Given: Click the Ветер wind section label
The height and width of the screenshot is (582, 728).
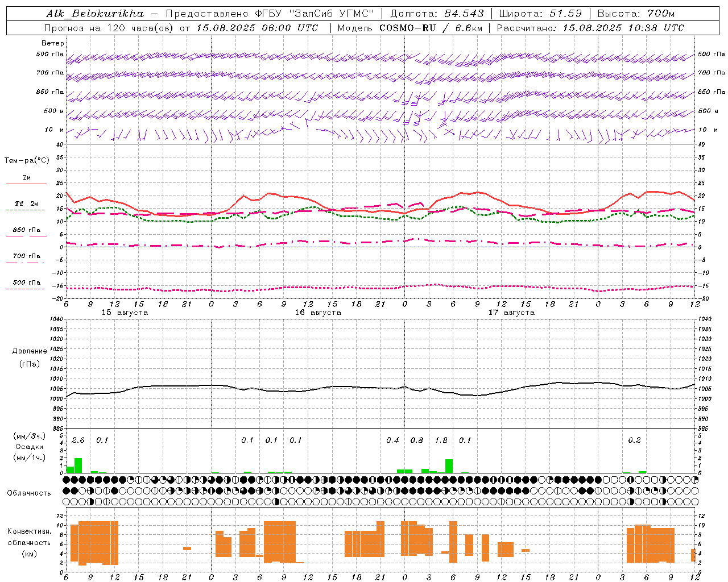Looking at the screenshot, I should coord(53,43).
